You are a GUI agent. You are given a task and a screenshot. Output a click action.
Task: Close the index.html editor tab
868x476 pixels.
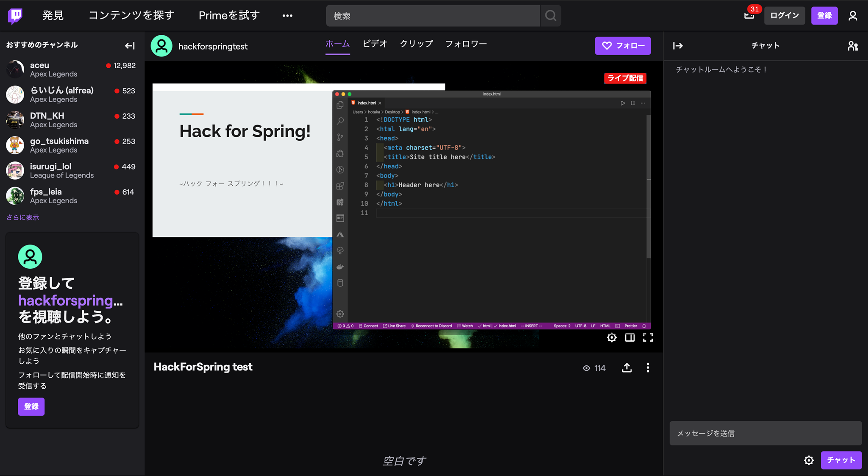[380, 103]
